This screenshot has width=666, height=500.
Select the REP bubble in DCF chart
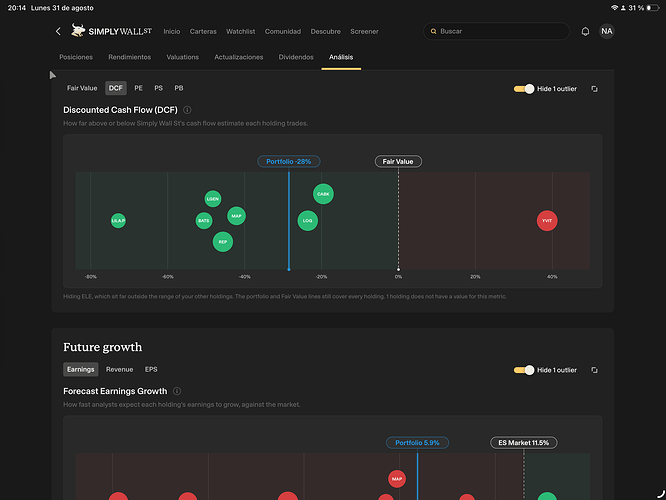pyautogui.click(x=223, y=242)
